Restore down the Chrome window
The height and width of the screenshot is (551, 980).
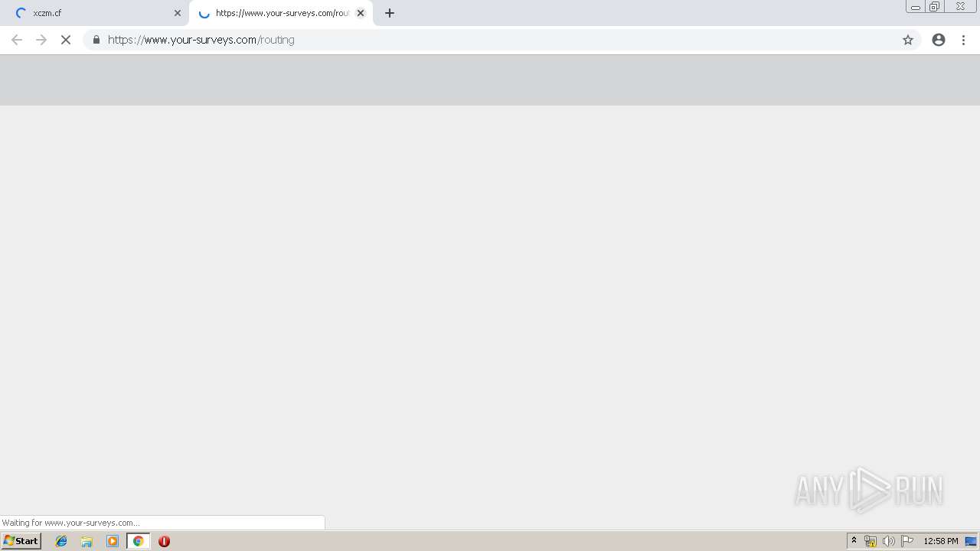[935, 7]
